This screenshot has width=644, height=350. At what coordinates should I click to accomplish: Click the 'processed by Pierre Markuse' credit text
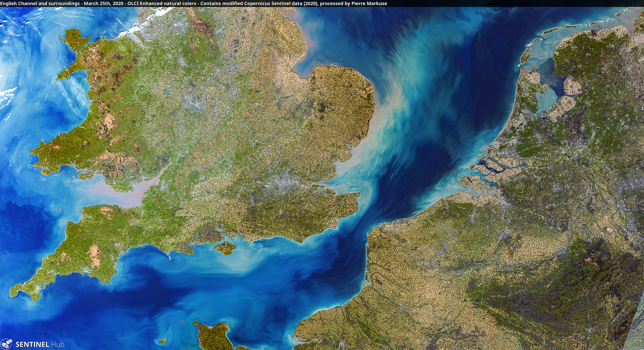click(353, 3)
